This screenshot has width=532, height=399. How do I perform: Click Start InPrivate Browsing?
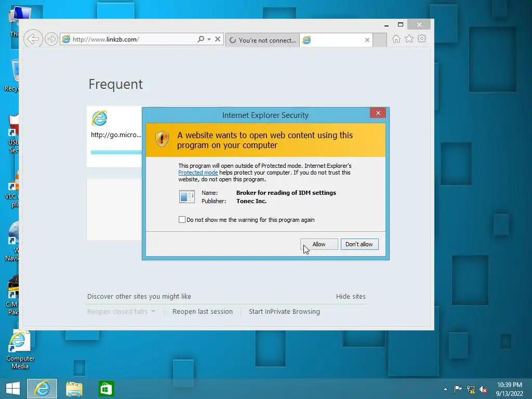point(284,312)
